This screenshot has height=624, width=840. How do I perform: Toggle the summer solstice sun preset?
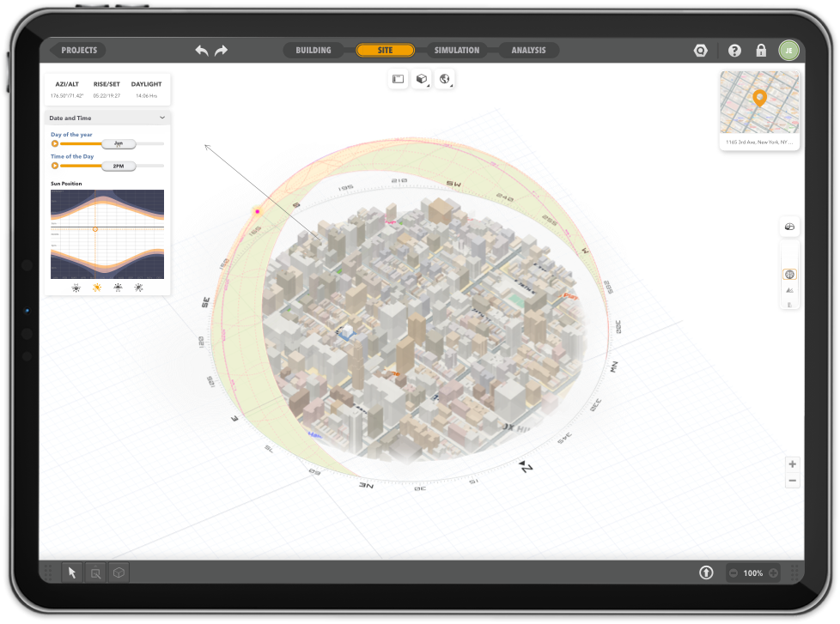(97, 288)
